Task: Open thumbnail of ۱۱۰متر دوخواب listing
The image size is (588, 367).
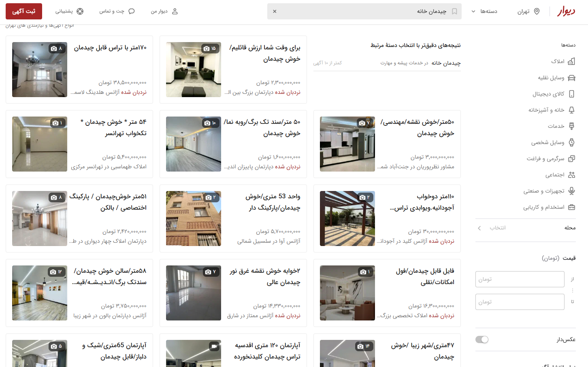Action: point(347,219)
